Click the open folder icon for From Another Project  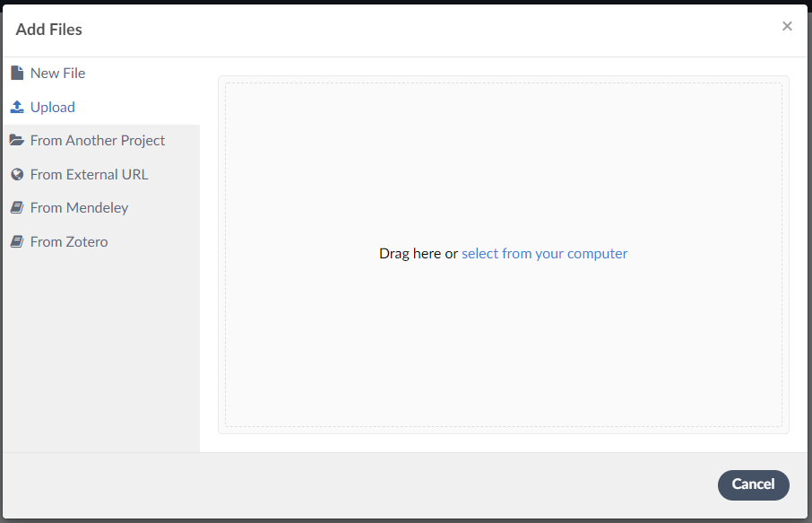point(16,140)
